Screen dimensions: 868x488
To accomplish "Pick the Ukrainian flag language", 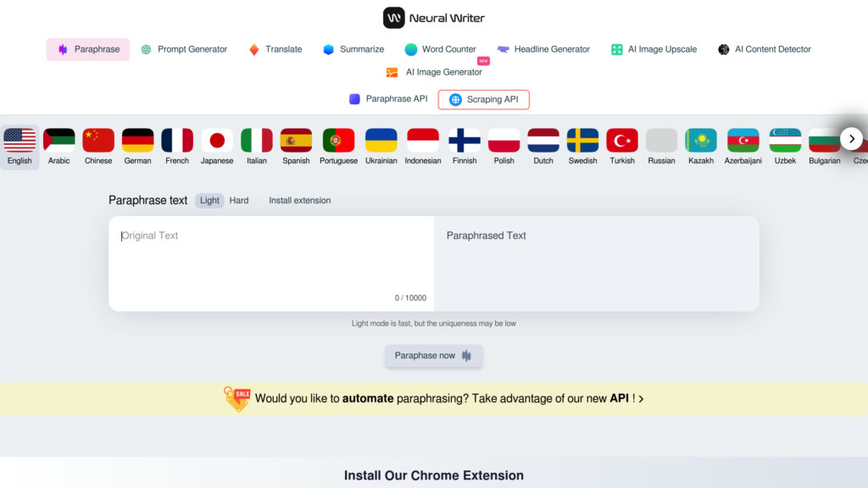I will coord(381,141).
